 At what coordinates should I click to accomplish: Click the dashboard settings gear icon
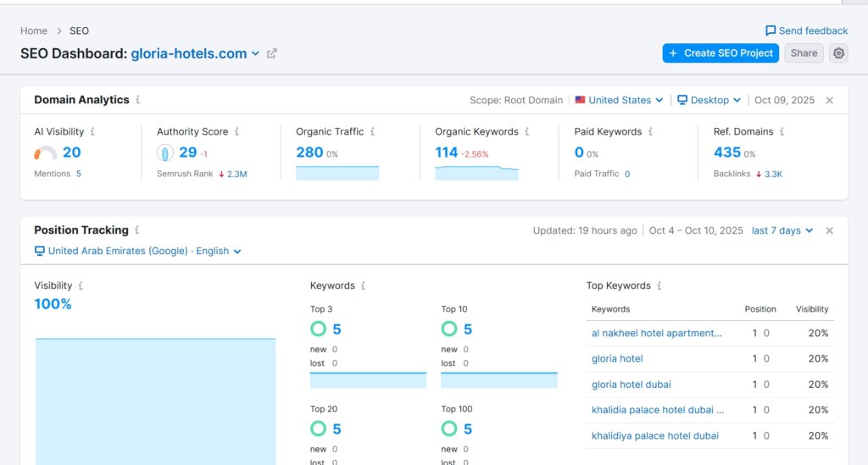[x=838, y=53]
